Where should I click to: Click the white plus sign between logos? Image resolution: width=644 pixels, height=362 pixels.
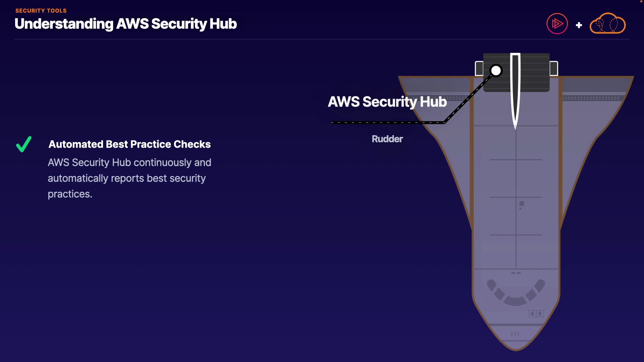579,25
